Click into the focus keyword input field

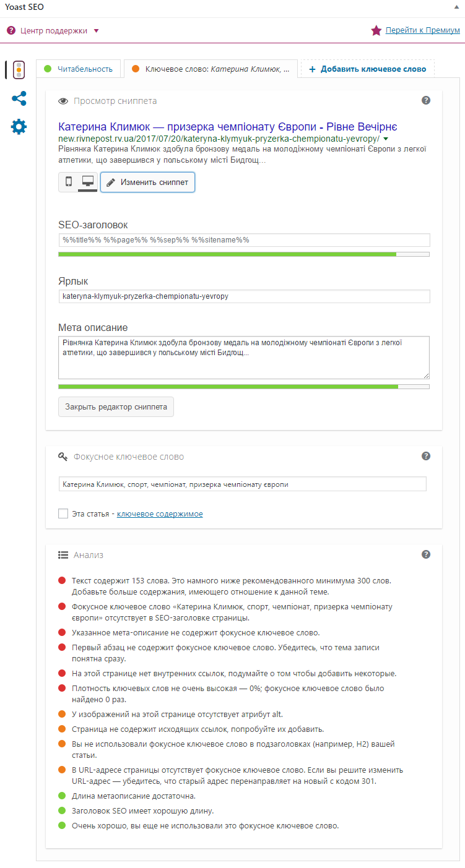coord(242,484)
